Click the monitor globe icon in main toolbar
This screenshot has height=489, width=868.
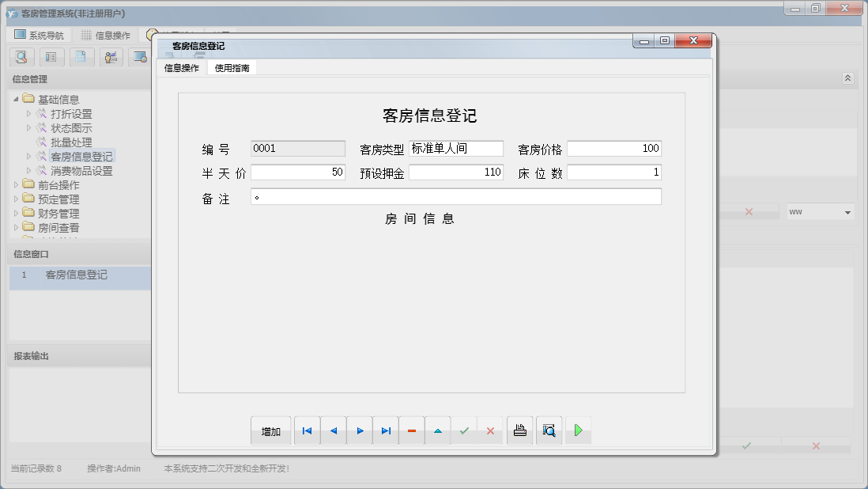(x=140, y=57)
